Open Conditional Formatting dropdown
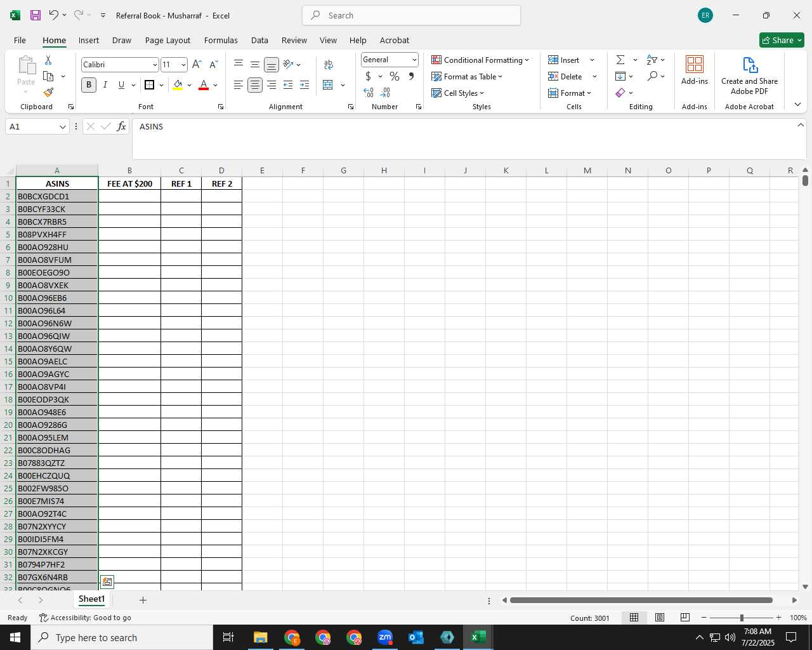Image resolution: width=812 pixels, height=650 pixels. (x=480, y=60)
